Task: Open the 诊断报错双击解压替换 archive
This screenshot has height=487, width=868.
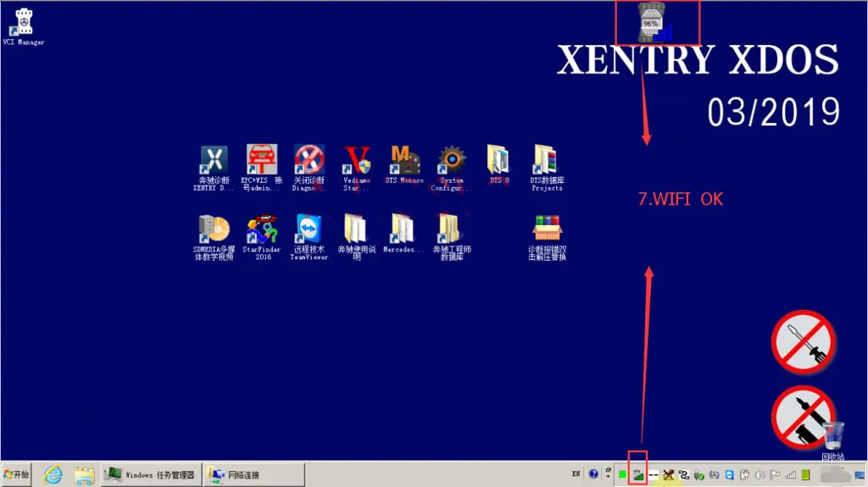Action: tap(547, 237)
